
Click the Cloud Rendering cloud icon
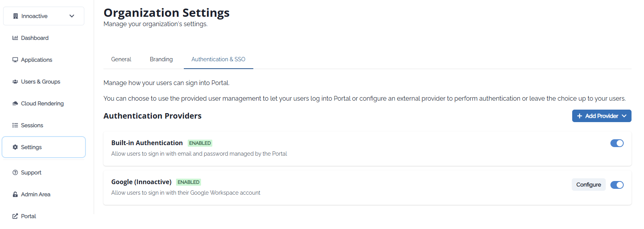tap(15, 103)
